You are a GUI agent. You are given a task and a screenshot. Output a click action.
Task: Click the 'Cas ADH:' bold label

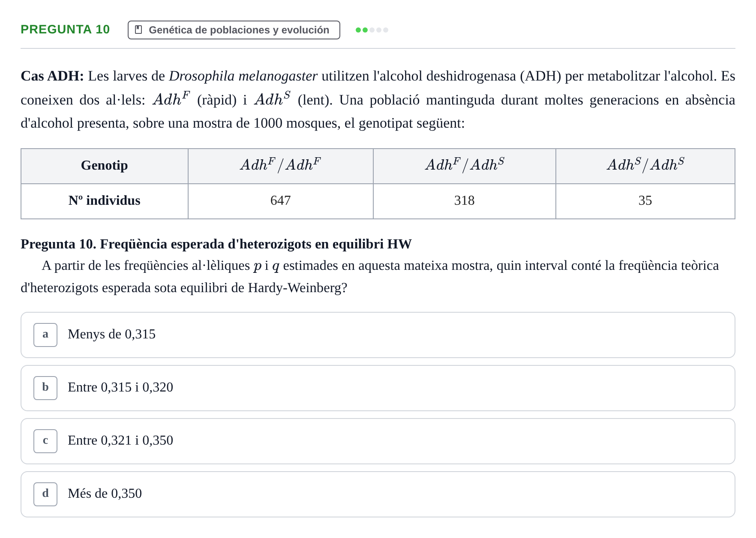(x=52, y=76)
